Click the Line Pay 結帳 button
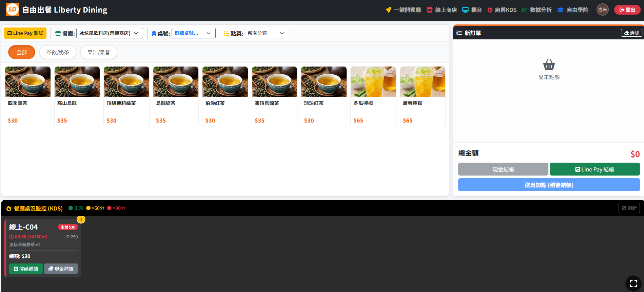Screen dimensions: 644x292 click(594, 169)
